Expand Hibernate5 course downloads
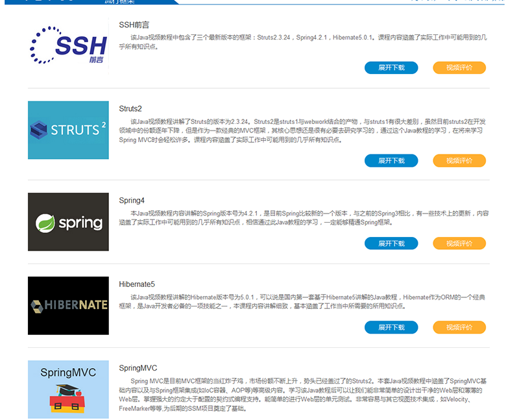The width and height of the screenshot is (506, 420). 391,327
